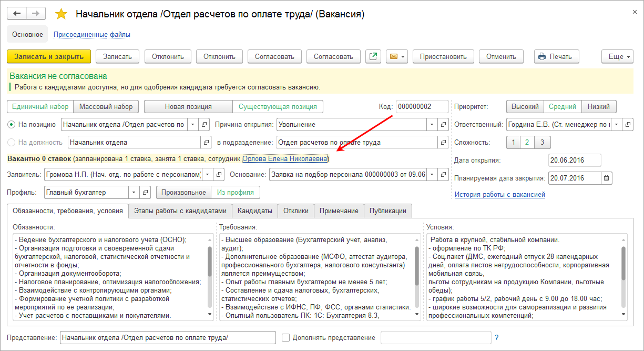
Task: Open the подразделение field value card
Action: click(x=444, y=142)
